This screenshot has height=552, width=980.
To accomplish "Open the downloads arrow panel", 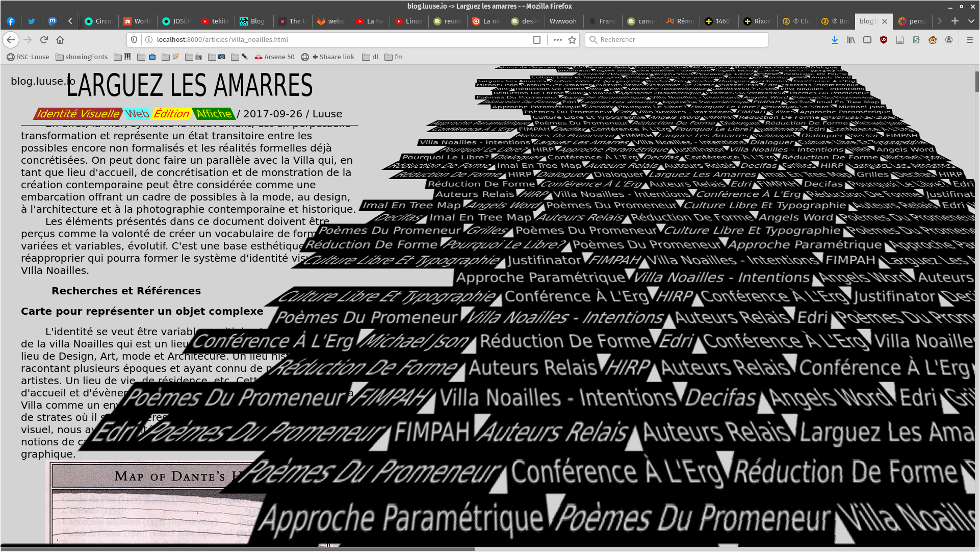I will coord(835,40).
